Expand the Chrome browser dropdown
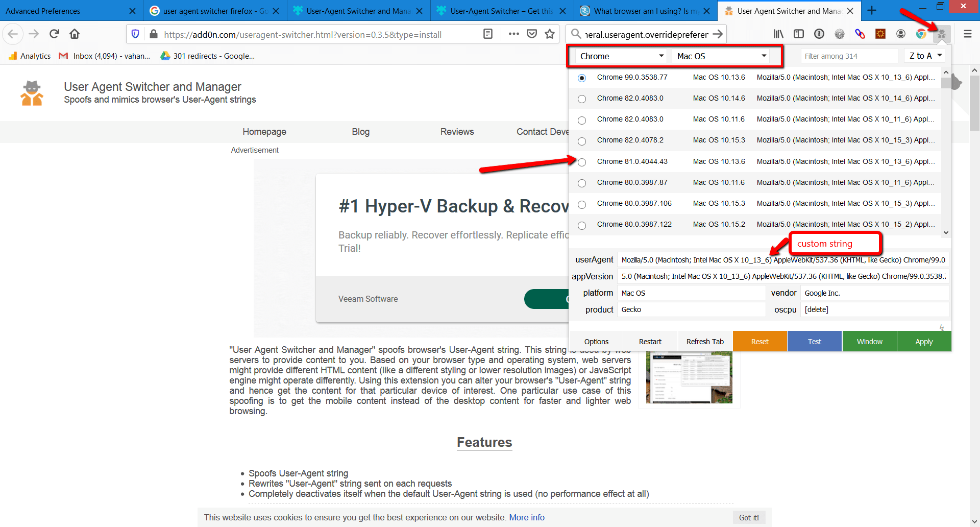Image resolution: width=980 pixels, height=527 pixels. pyautogui.click(x=621, y=56)
